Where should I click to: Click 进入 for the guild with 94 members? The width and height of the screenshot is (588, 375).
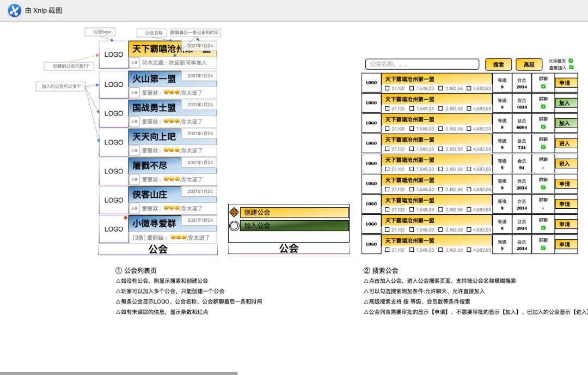click(x=566, y=164)
